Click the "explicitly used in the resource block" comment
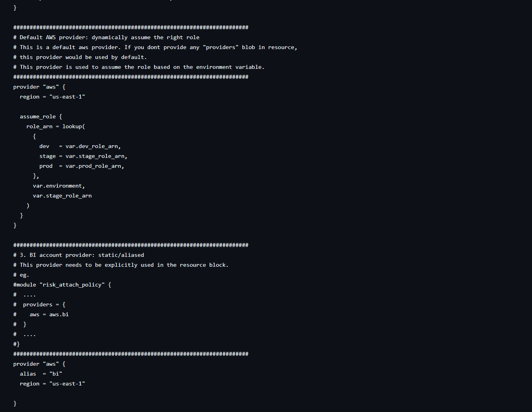The height and width of the screenshot is (412, 532). coord(166,265)
